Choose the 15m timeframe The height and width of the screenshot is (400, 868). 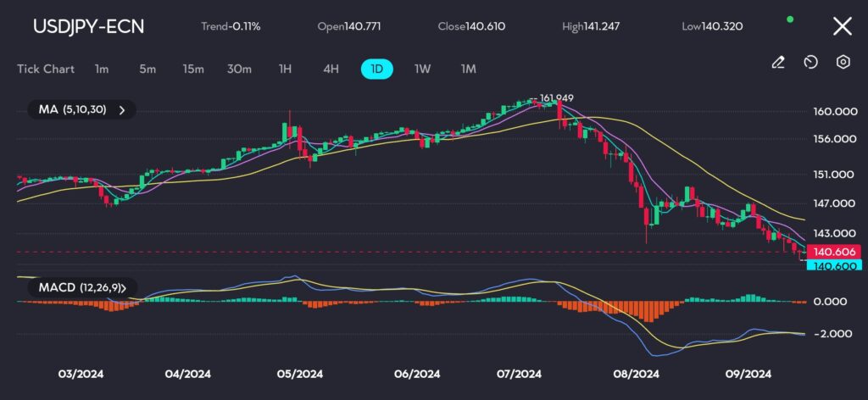click(x=193, y=69)
